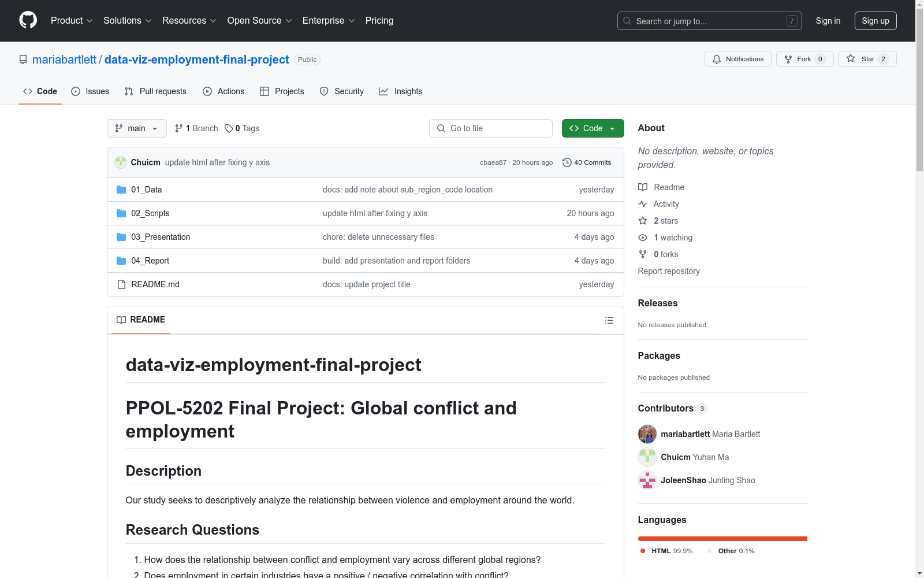Click the 04_Report folder icon
924x578 pixels.
121,261
